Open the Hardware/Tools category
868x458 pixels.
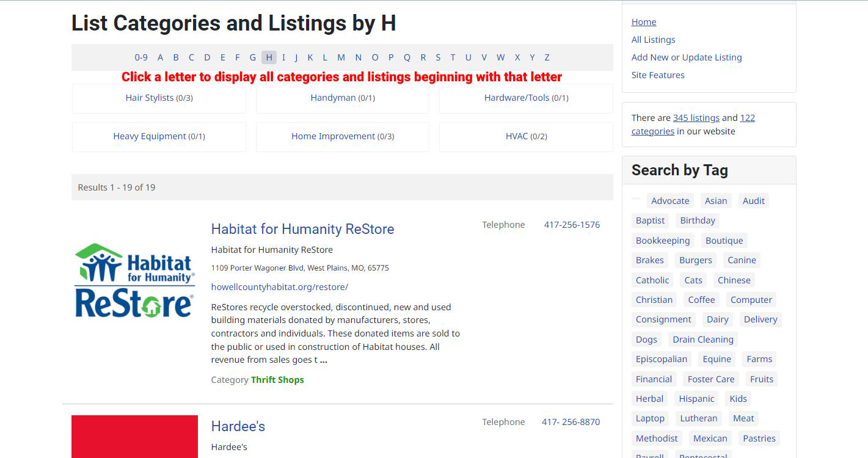[x=517, y=98]
